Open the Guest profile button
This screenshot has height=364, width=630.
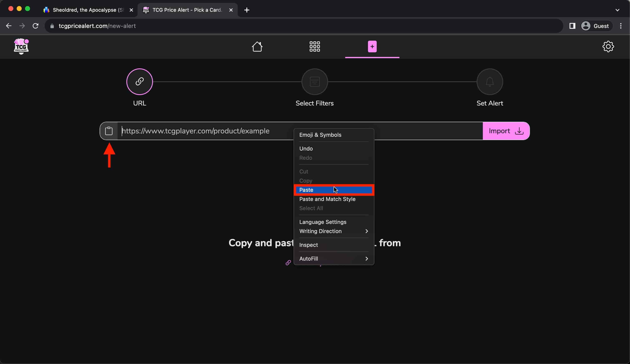(x=596, y=26)
